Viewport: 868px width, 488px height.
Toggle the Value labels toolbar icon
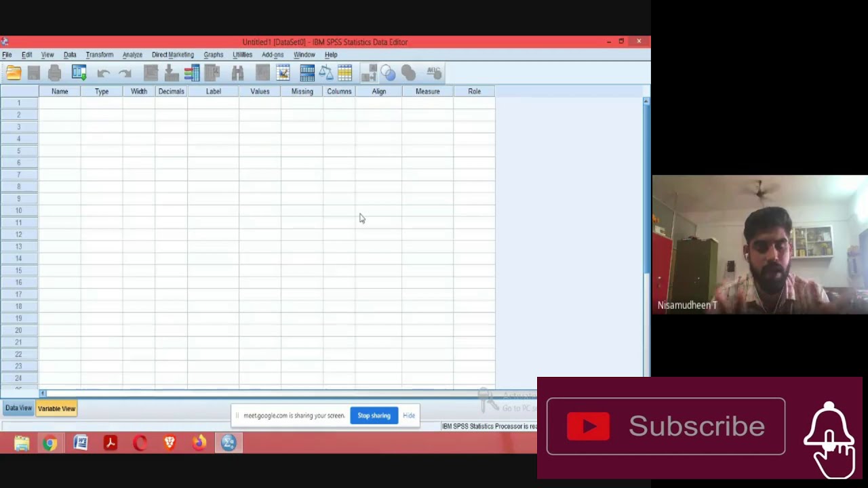coord(368,73)
